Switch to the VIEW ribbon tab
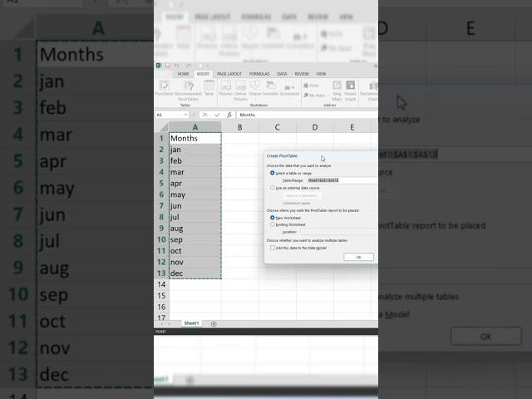This screenshot has width=532, height=399. (321, 74)
